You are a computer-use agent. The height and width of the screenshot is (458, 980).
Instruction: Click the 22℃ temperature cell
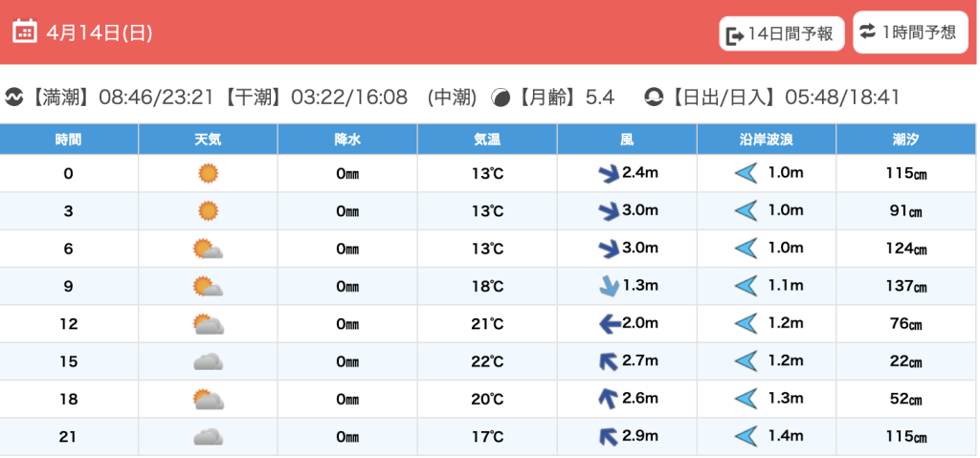[487, 361]
